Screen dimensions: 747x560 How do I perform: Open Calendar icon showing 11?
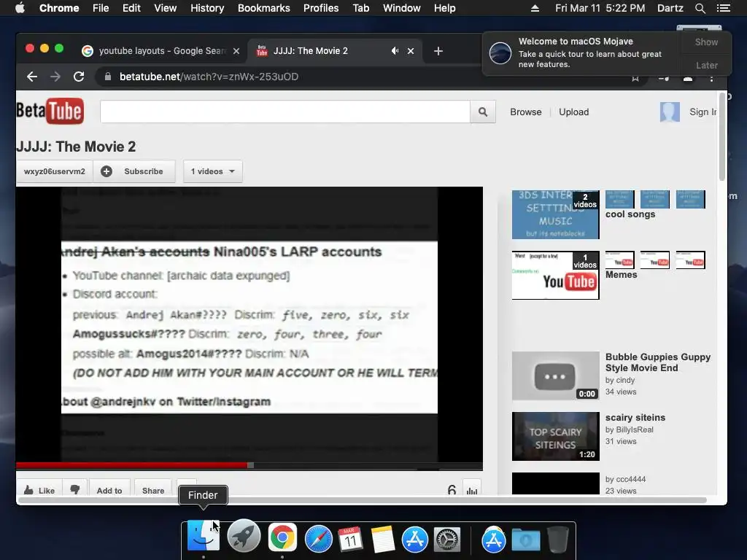click(350, 538)
